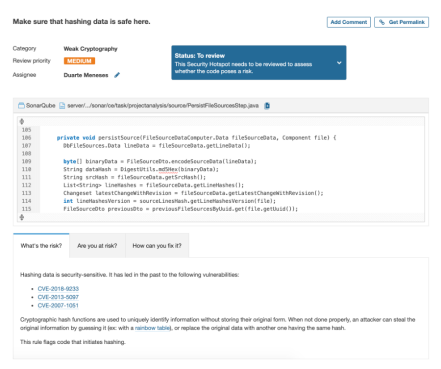Click the link icon in Get Permalink
This screenshot has width=441, height=369.
pos(382,22)
